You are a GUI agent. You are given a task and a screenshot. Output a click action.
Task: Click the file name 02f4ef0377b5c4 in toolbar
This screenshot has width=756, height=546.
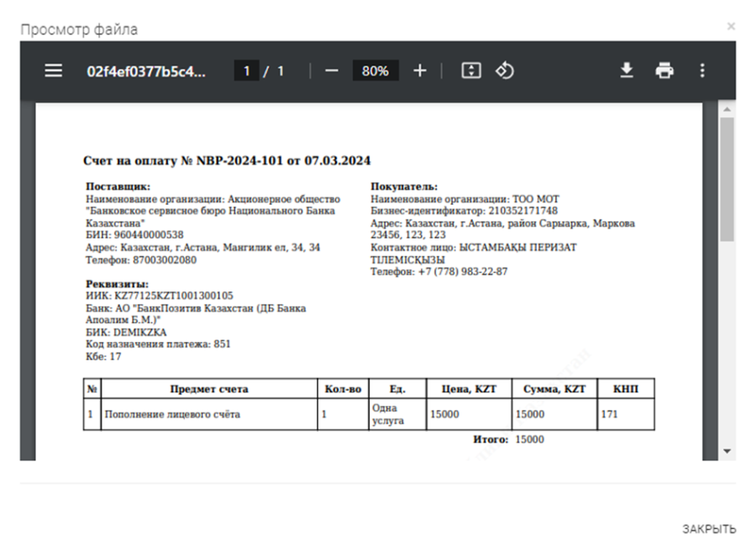pos(146,71)
